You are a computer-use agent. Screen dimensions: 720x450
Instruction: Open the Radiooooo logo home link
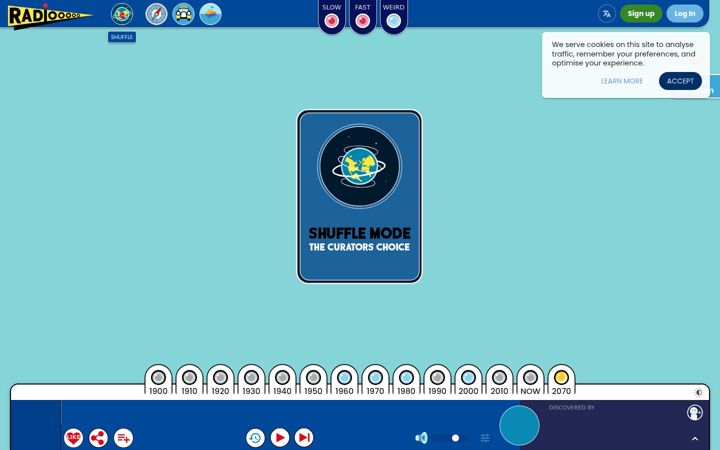click(50, 17)
